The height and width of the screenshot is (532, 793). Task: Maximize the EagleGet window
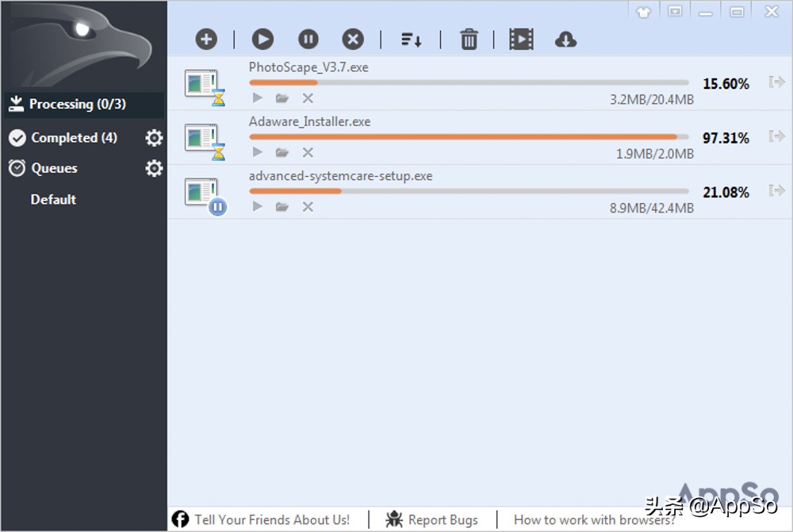(737, 12)
